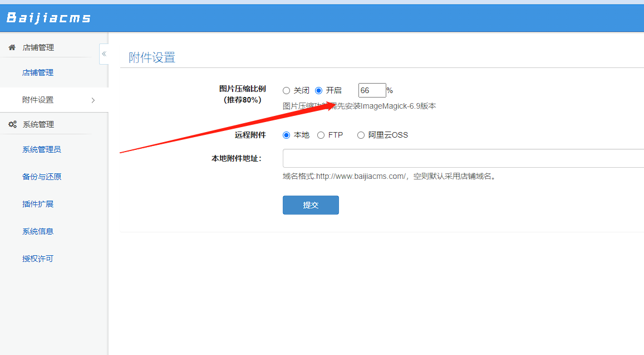The height and width of the screenshot is (355, 644).
Task: Open the 授权许可 page
Action: click(x=37, y=258)
